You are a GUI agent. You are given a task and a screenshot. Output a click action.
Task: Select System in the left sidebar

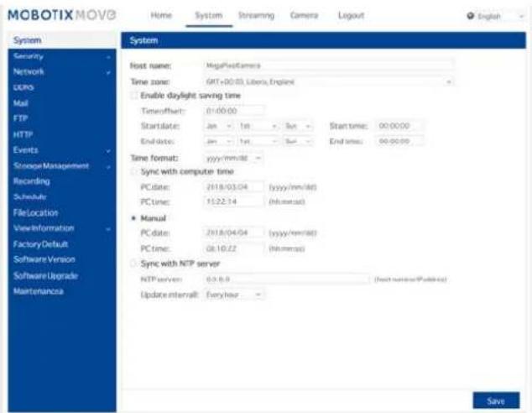point(62,40)
